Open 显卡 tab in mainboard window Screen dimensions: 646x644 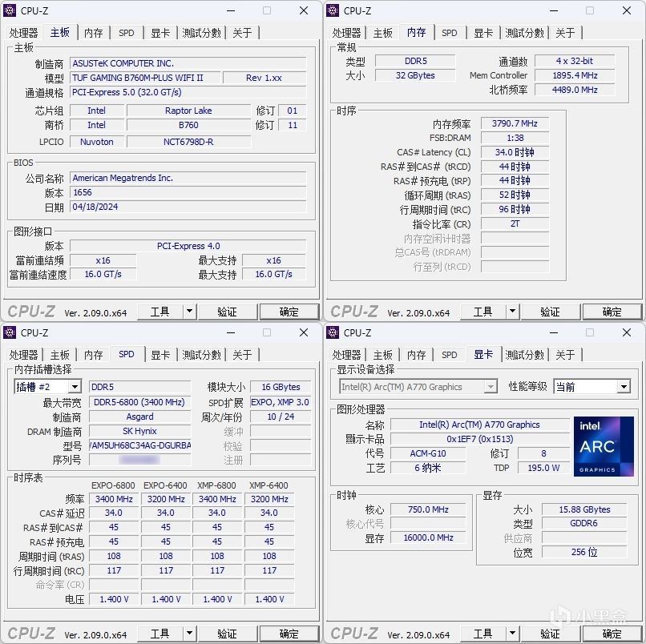160,33
